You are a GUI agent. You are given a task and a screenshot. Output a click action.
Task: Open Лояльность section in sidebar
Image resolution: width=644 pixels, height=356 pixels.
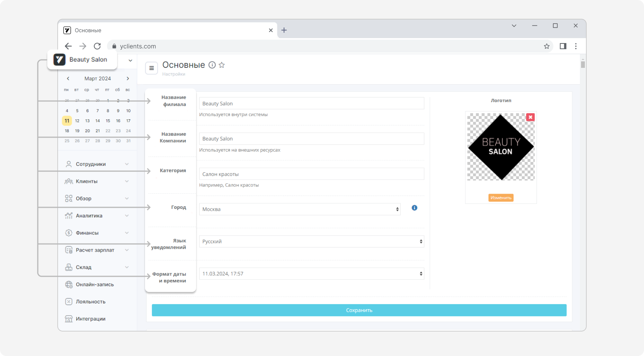(90, 301)
